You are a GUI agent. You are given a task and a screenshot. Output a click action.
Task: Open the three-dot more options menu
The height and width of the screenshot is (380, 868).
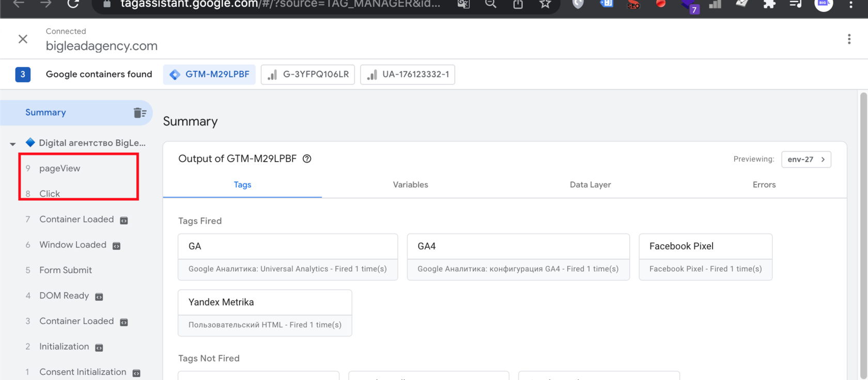tap(849, 39)
